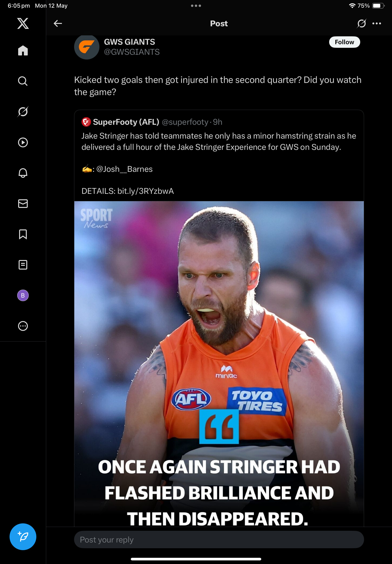Open Grok from the sidebar
392x564 pixels.
click(x=23, y=112)
